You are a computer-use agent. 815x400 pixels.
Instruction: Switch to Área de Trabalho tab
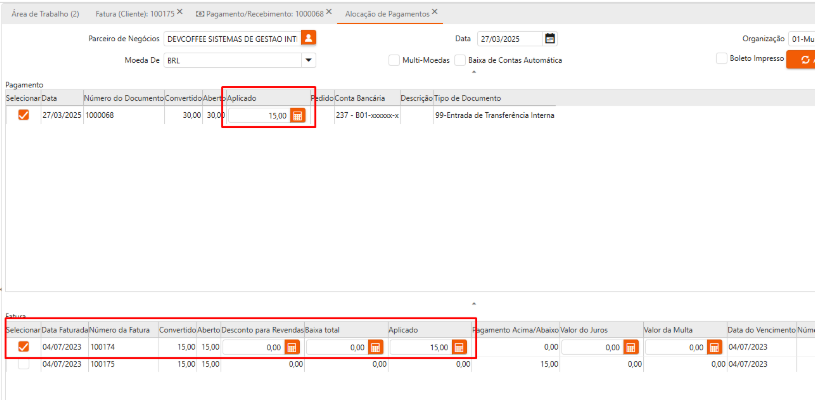(x=45, y=14)
